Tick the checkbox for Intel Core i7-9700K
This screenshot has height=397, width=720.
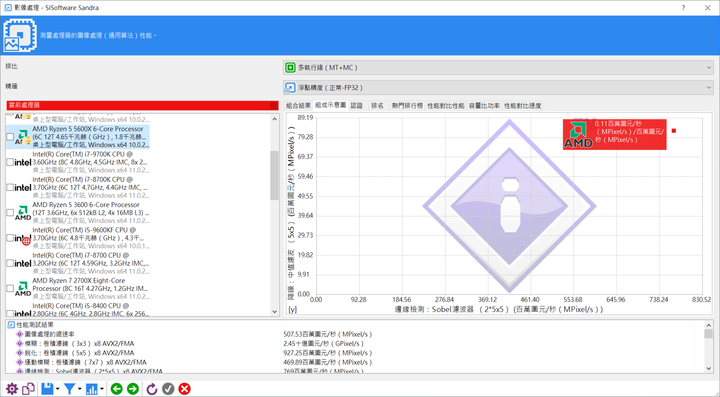pos(10,162)
